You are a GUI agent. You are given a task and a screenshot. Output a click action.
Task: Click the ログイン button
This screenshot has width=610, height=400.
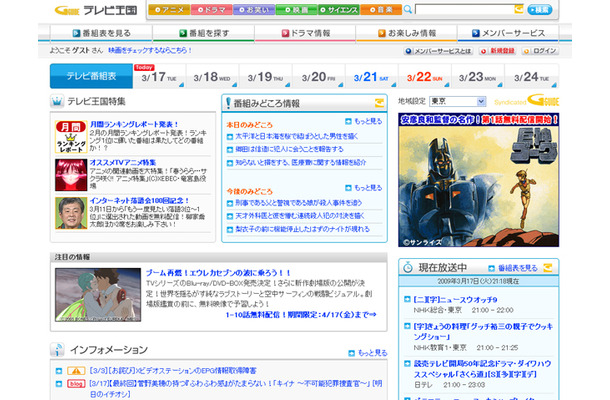[x=540, y=51]
